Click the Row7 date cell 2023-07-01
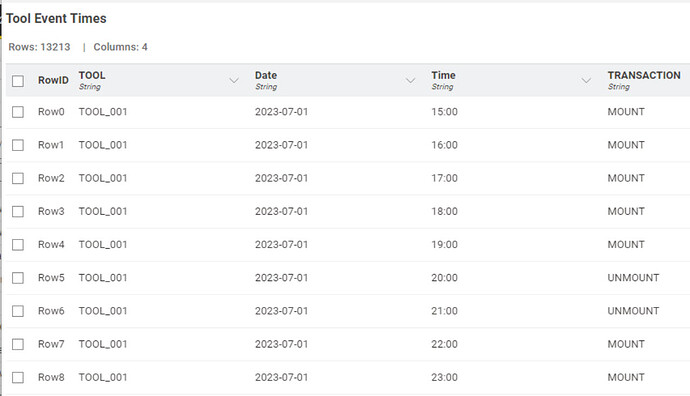The width and height of the screenshot is (690, 396). point(282,344)
